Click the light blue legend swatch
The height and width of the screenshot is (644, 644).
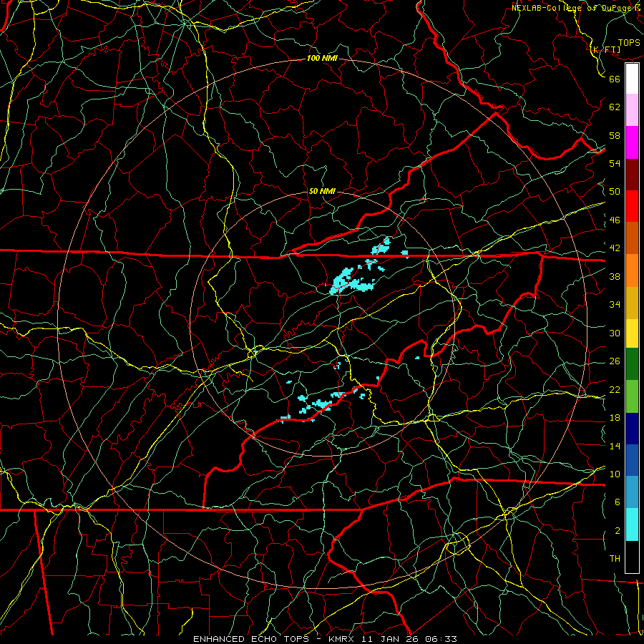pos(632,492)
